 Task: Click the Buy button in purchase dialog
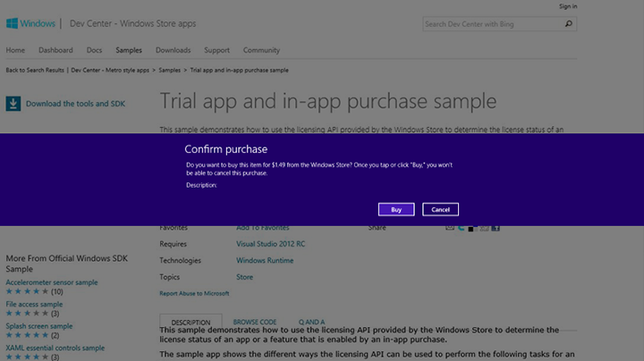[x=396, y=210]
